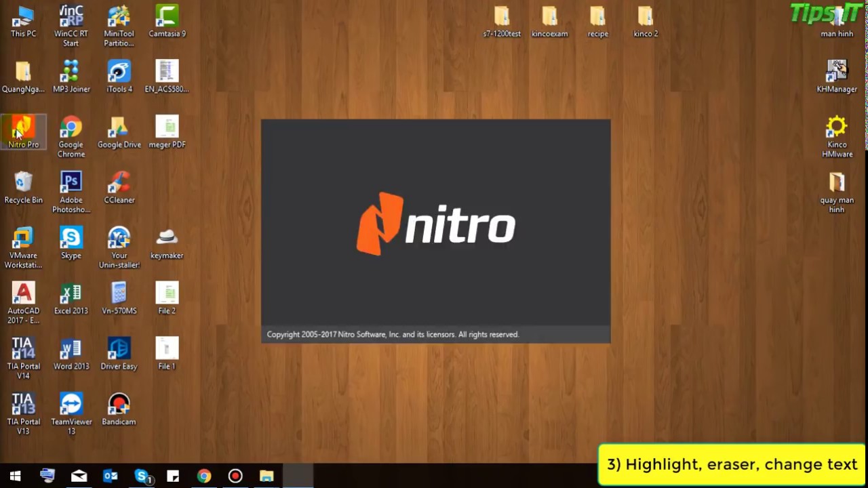868x488 pixels.
Task: Select the Nitro Pro desktop shortcut
Action: pyautogui.click(x=23, y=132)
